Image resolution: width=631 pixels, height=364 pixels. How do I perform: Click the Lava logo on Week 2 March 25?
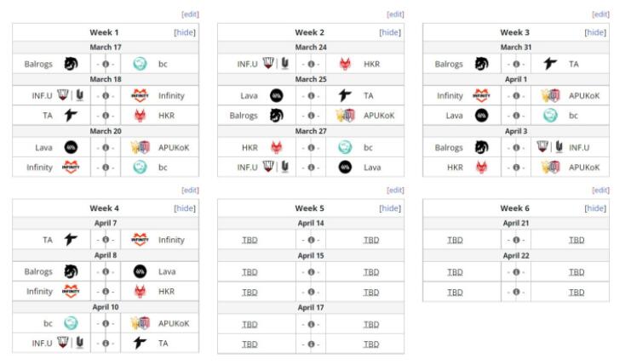click(277, 95)
